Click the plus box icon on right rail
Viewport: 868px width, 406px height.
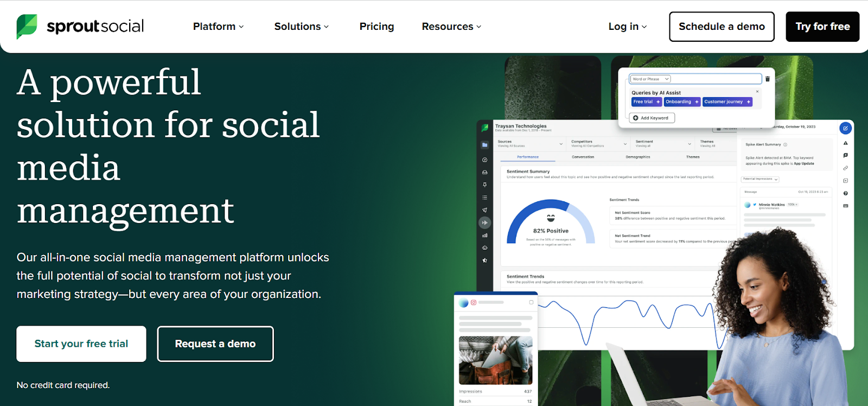(845, 181)
